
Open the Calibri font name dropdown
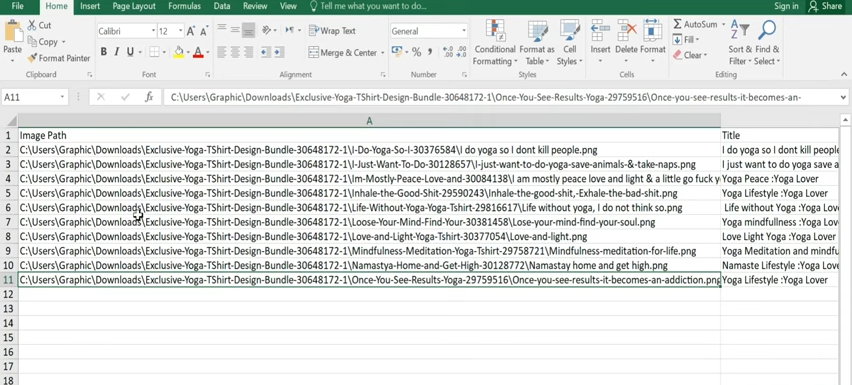click(x=153, y=31)
